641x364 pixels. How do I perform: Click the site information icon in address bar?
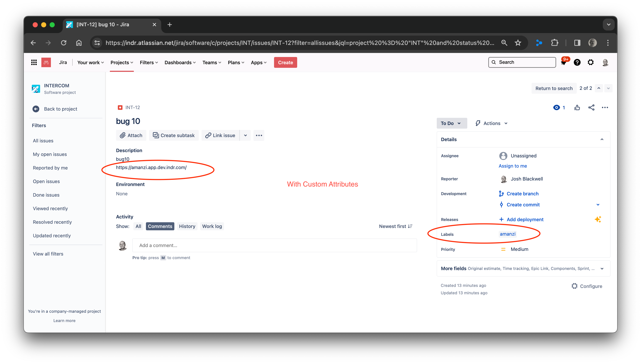(97, 43)
